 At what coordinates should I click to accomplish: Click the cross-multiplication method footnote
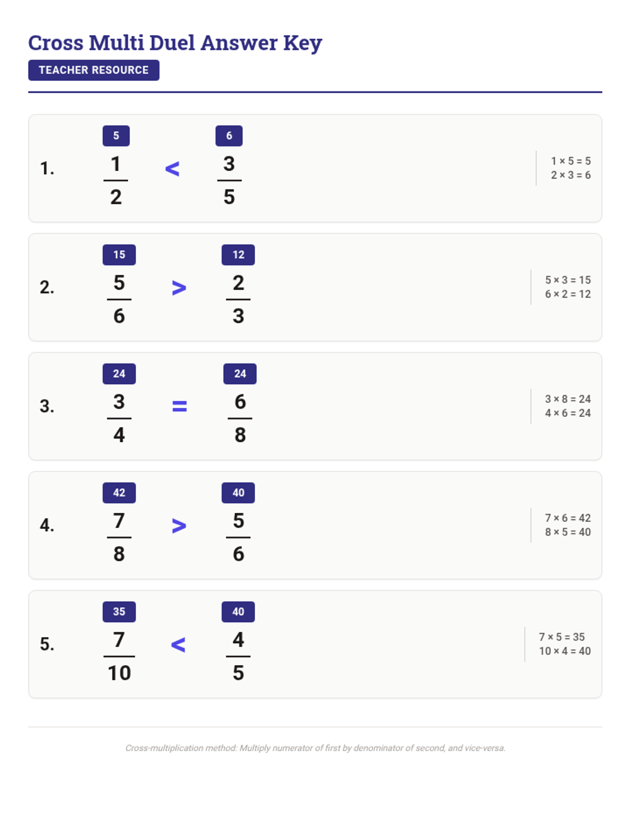click(x=315, y=748)
